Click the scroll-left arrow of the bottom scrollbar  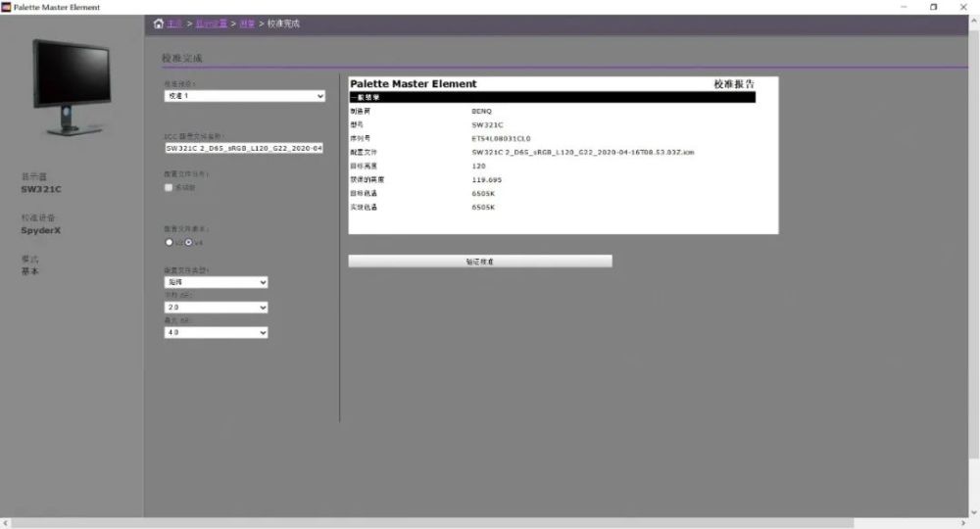[x=6, y=523]
